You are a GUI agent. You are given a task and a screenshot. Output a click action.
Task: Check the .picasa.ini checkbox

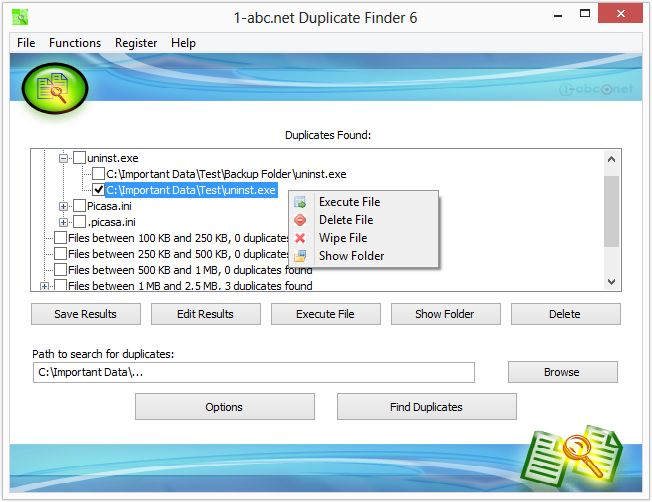79,222
